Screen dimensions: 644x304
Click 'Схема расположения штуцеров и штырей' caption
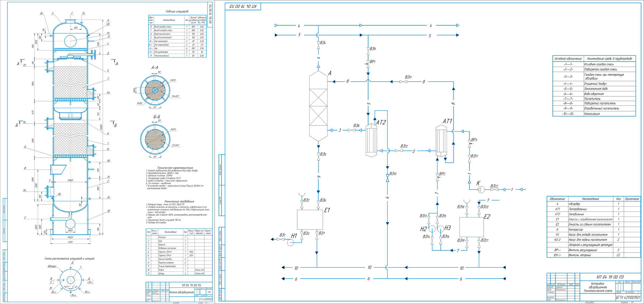point(69,259)
